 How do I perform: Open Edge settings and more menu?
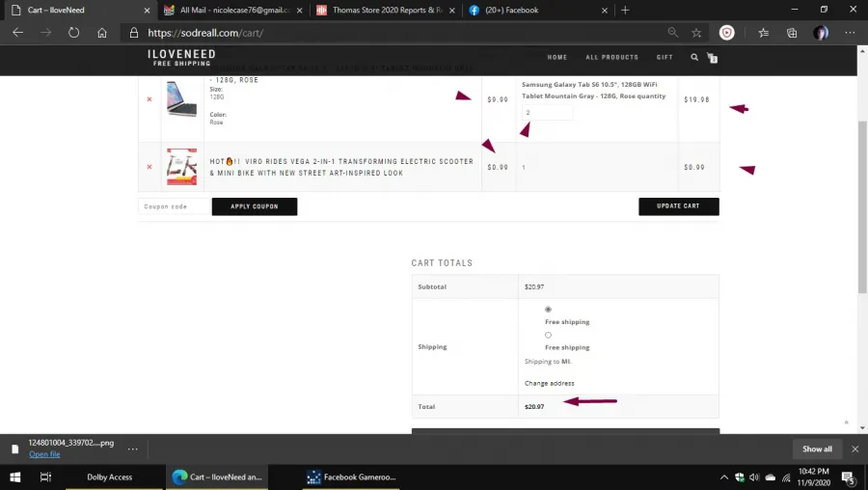coord(850,33)
